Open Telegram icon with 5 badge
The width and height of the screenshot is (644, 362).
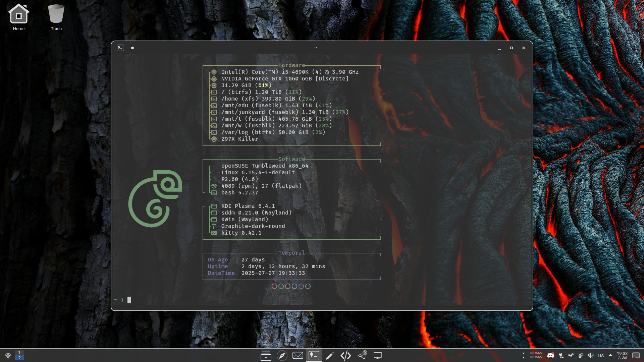[x=362, y=355]
